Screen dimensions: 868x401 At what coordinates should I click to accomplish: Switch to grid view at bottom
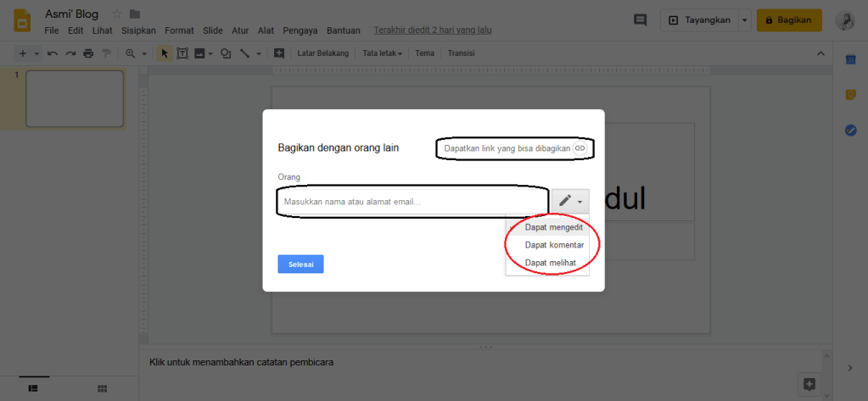tap(102, 387)
